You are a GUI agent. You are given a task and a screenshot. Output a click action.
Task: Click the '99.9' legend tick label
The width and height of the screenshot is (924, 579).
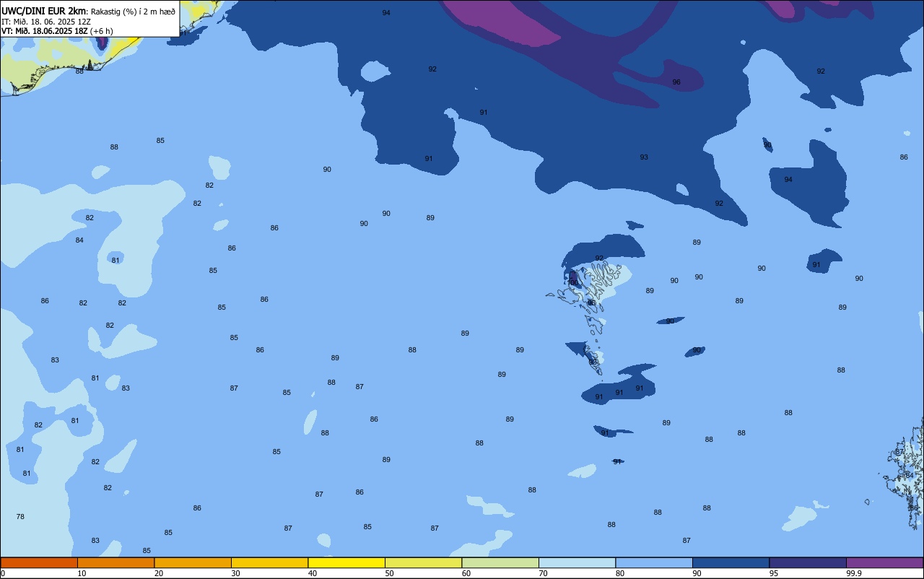854,573
